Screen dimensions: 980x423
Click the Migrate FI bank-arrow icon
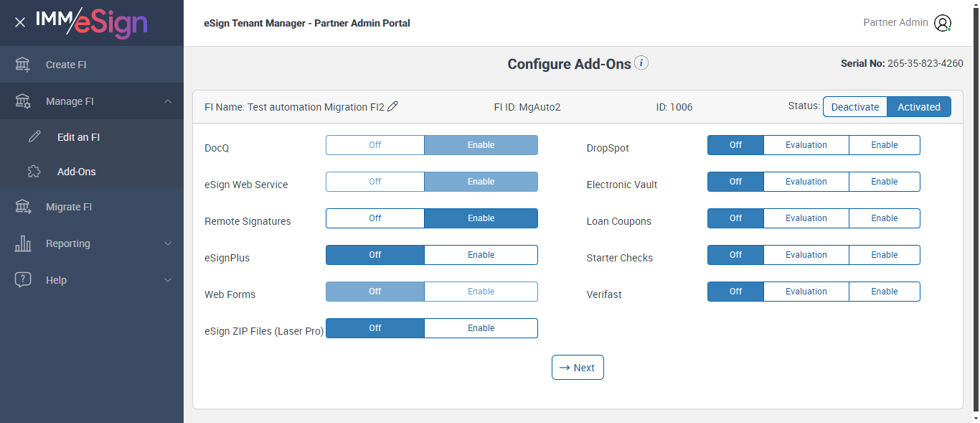click(x=23, y=207)
